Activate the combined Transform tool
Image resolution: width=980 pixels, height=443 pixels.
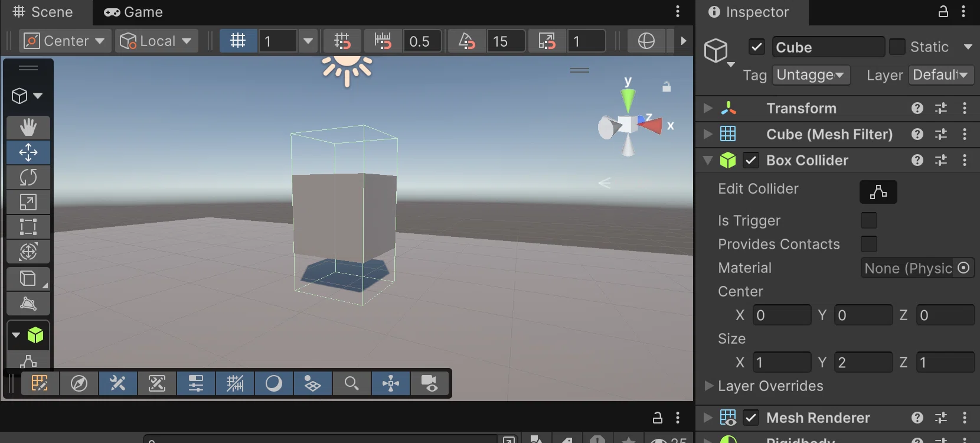tap(28, 252)
